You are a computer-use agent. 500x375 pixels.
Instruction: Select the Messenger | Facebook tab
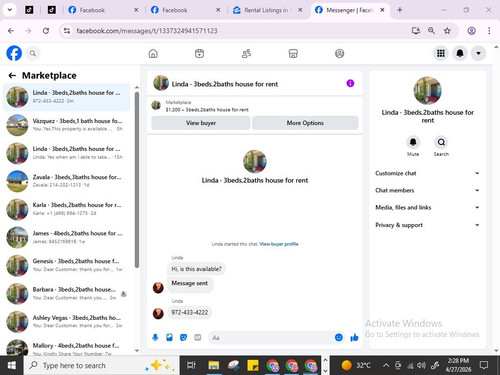point(349,10)
